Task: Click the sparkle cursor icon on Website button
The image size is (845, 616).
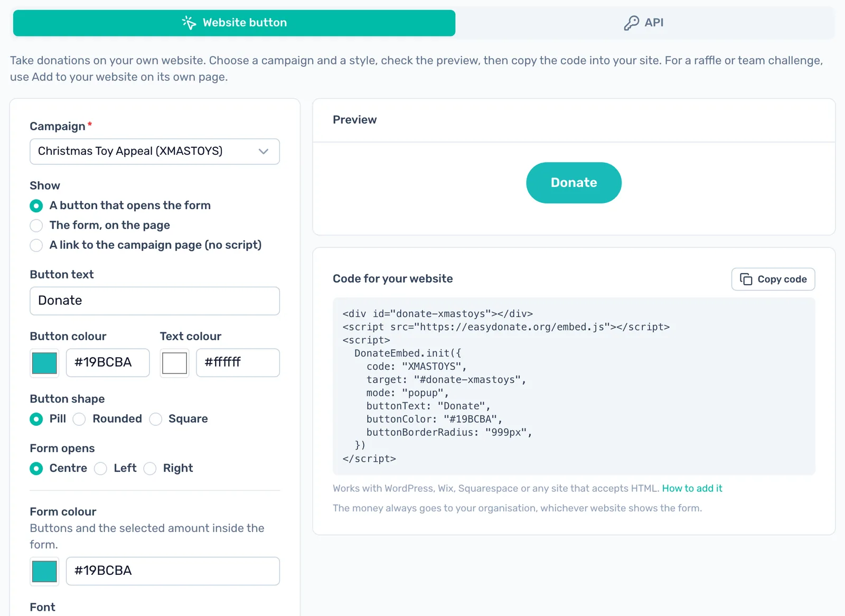Action: 189,23
